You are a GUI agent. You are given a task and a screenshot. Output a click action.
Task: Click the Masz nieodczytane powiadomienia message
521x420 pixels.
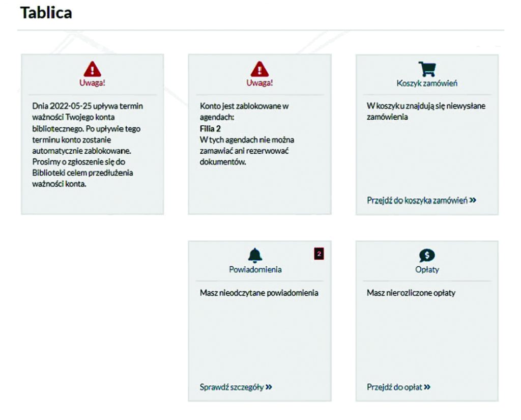coord(259,293)
